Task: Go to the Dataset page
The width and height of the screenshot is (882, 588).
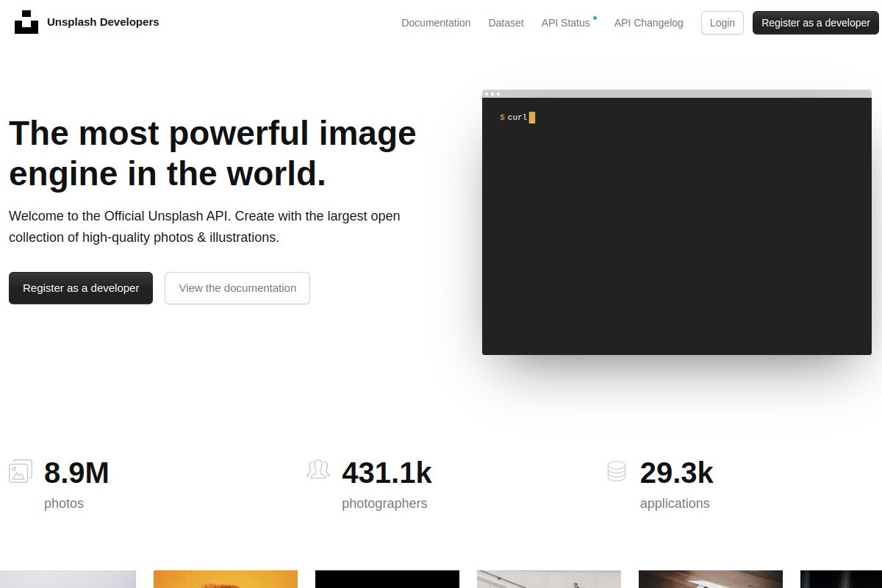Action: tap(506, 23)
